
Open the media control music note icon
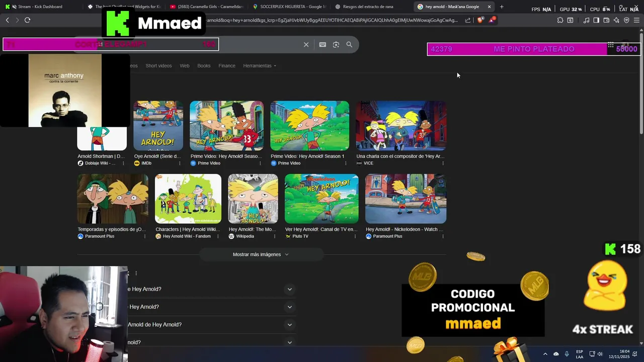click(x=586, y=20)
